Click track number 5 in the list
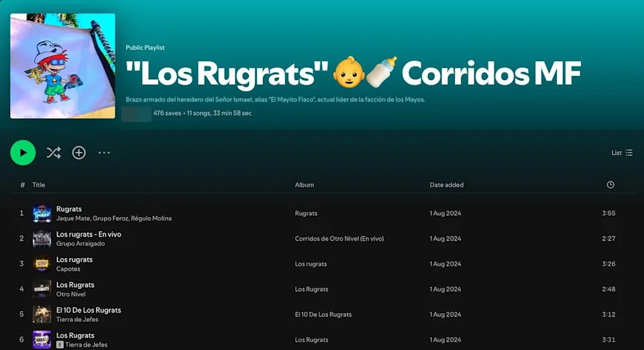Screen dimensions: 644x350 21,314
